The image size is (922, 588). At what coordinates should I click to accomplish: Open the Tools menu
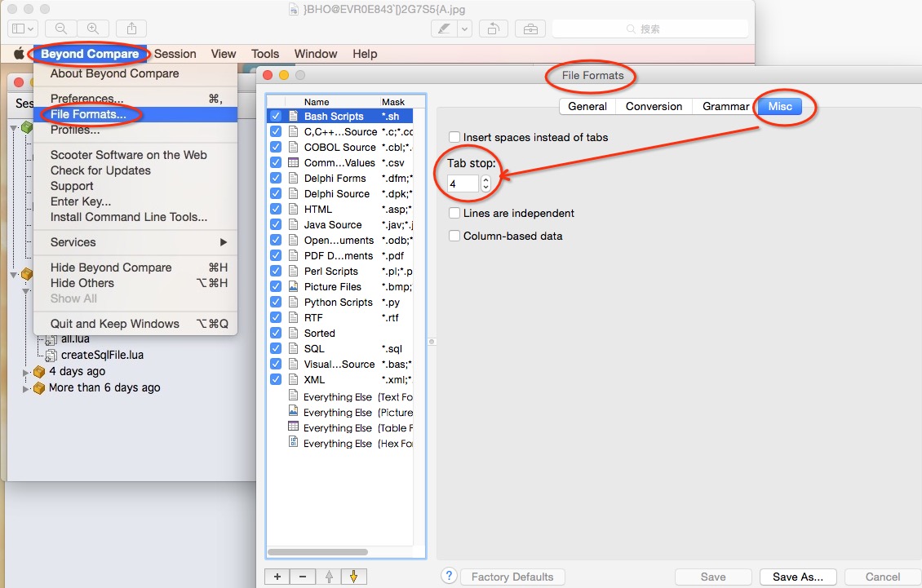tap(265, 54)
